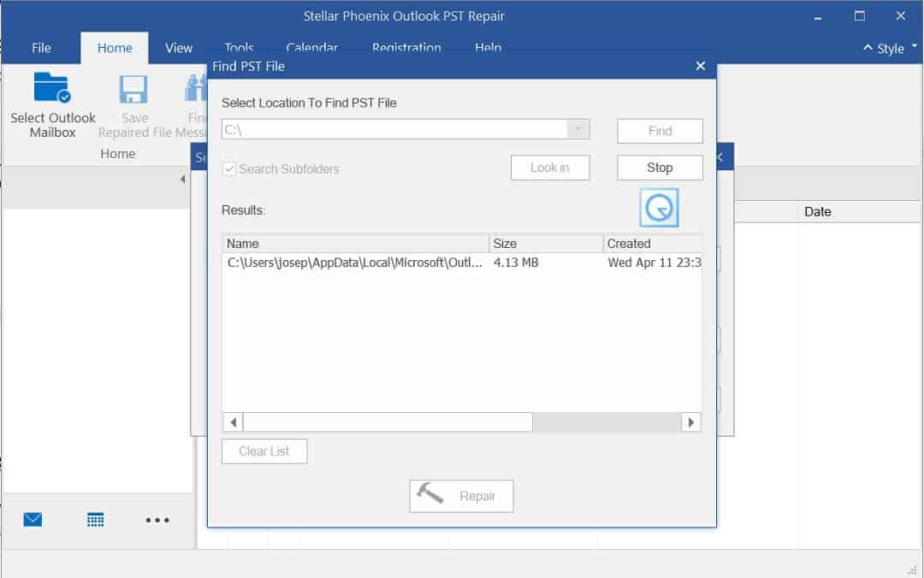Click the Clear List button
The height and width of the screenshot is (578, 924).
click(x=264, y=451)
